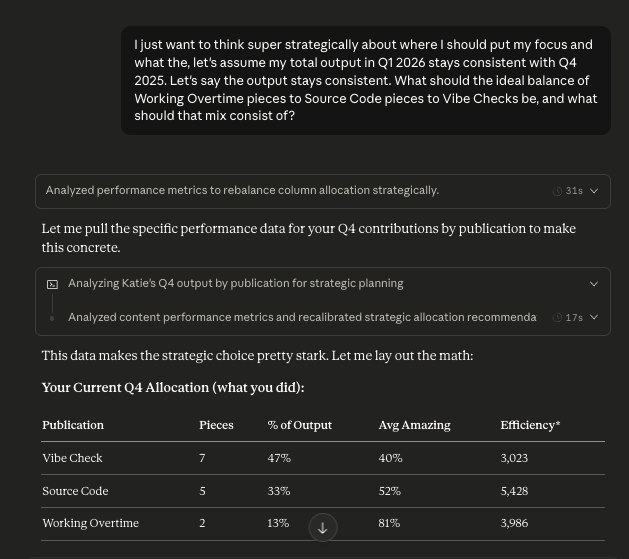Collapse the Analyzing Katie's Q4 output chevron

tap(594, 284)
